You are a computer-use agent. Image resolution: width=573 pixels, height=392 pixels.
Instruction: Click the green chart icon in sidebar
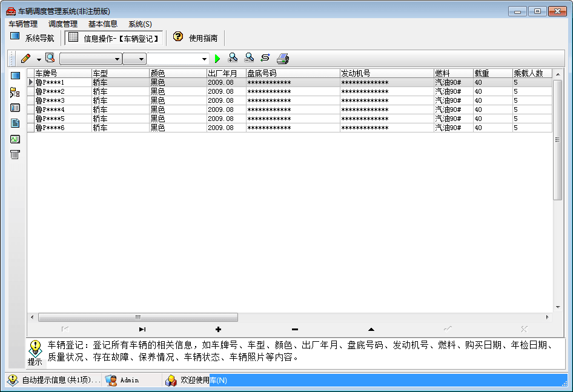(x=15, y=139)
